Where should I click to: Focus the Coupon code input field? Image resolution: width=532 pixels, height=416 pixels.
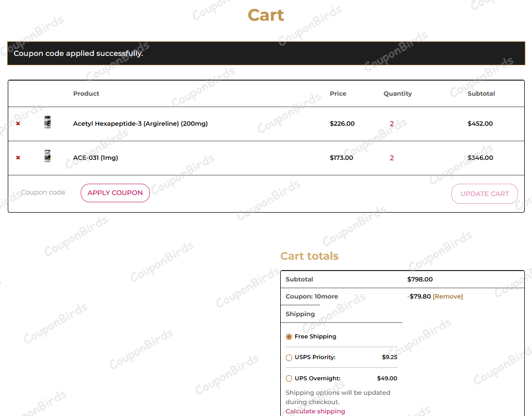(x=43, y=192)
